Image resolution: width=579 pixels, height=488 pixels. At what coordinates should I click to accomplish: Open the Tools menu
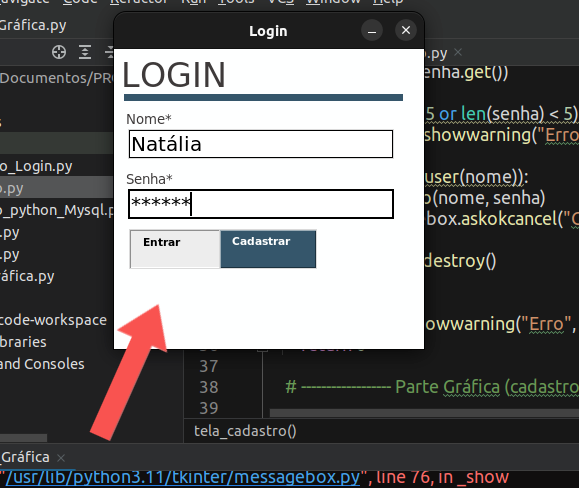pyautogui.click(x=236, y=2)
